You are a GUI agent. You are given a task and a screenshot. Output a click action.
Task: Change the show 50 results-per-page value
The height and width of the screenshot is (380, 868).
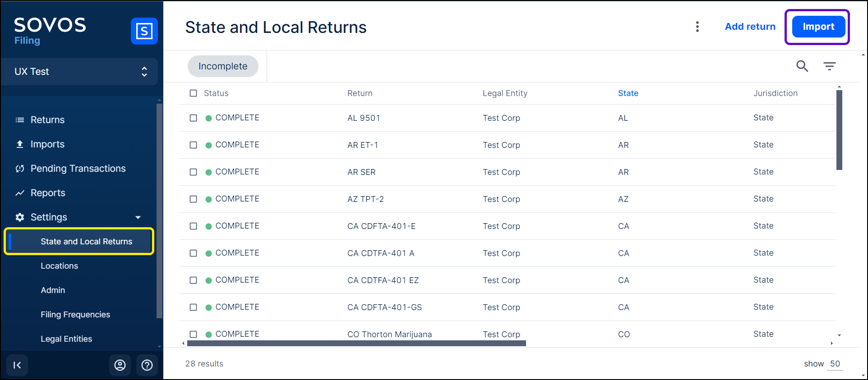[835, 364]
